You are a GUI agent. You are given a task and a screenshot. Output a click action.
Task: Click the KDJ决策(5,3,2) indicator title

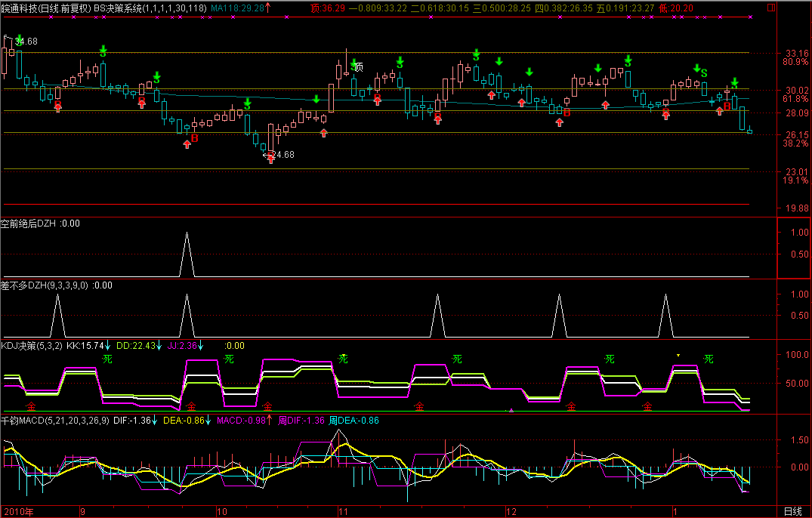(x=32, y=346)
